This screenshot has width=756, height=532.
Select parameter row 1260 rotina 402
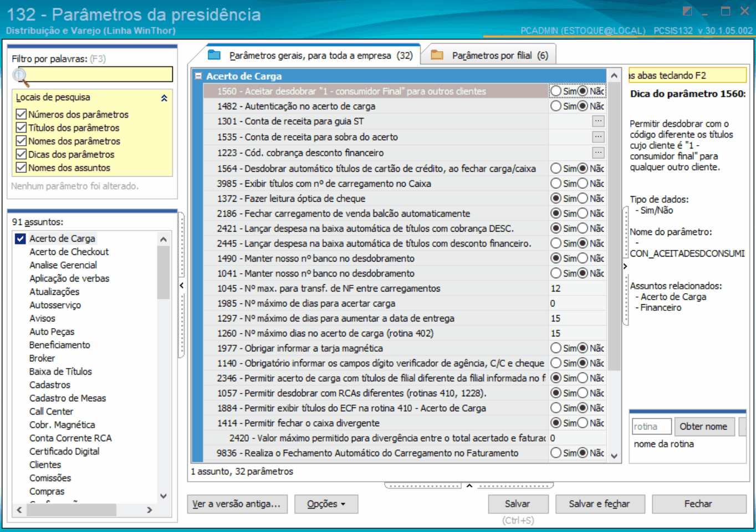pyautogui.click(x=404, y=333)
